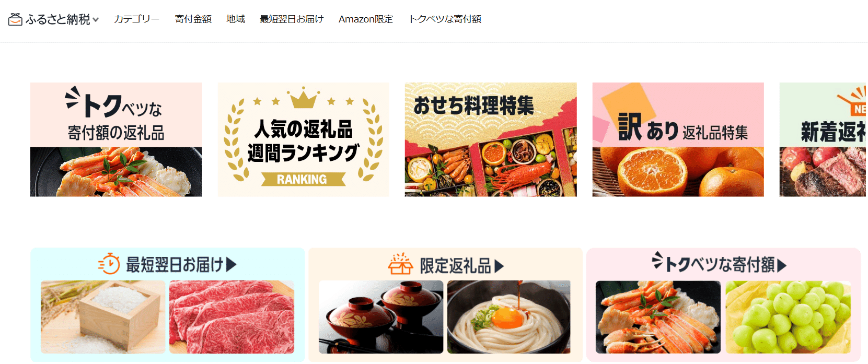Click the arrow next to the 限定返礼品 heading
The image size is (868, 364).
tap(499, 266)
